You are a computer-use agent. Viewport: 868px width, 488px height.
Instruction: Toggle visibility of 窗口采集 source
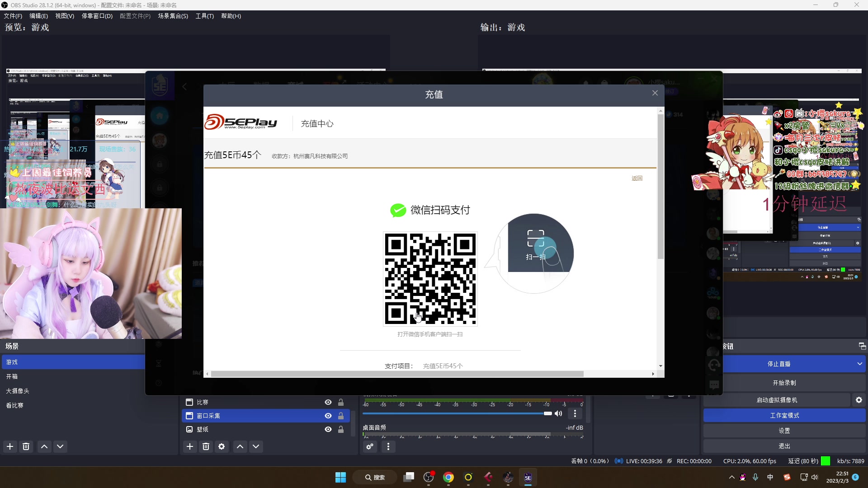[x=328, y=416]
